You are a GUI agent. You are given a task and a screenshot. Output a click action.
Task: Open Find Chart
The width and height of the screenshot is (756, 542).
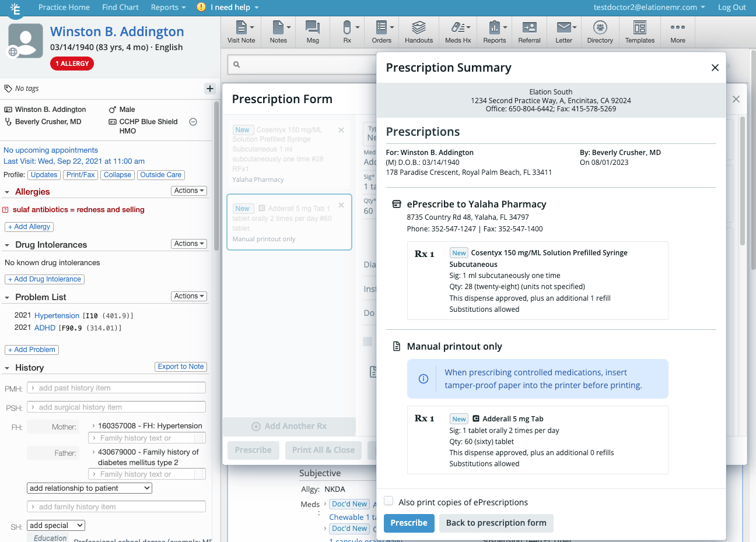click(120, 7)
